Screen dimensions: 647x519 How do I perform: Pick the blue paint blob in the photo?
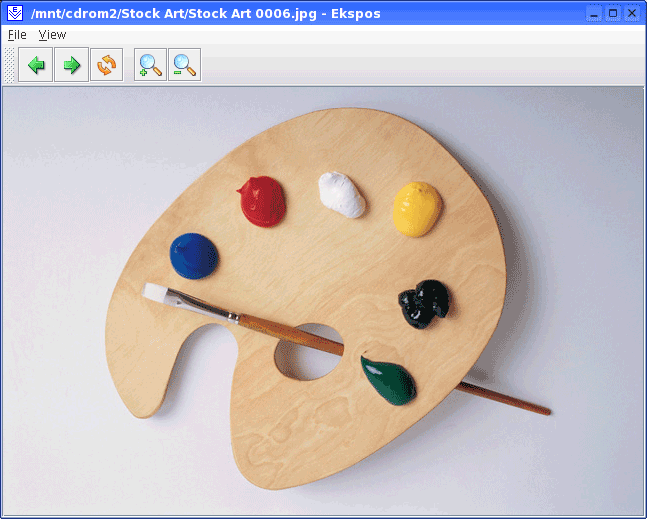(x=194, y=255)
